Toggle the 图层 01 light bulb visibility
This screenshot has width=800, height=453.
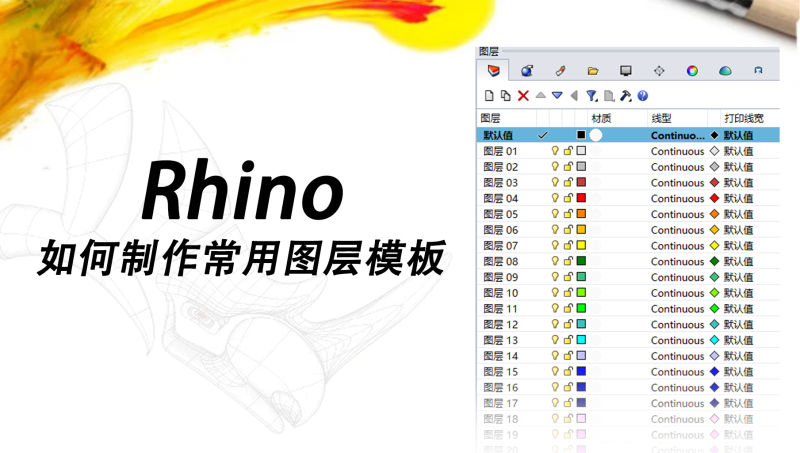pyautogui.click(x=555, y=151)
